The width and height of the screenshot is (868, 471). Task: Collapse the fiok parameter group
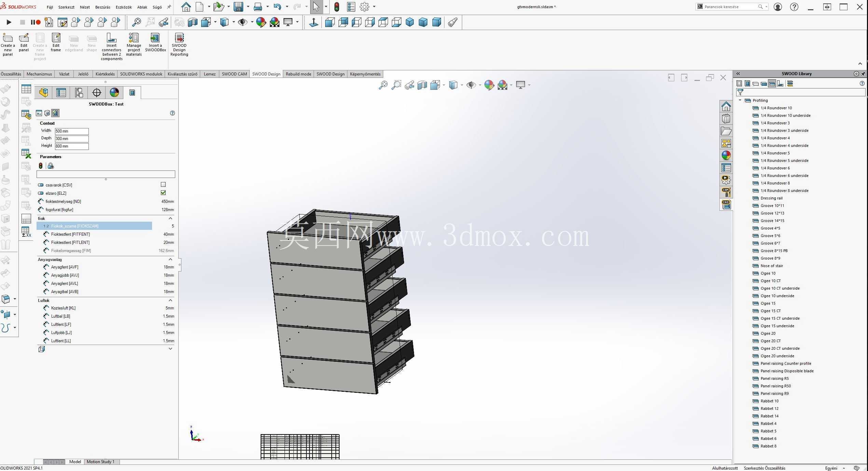click(x=170, y=218)
